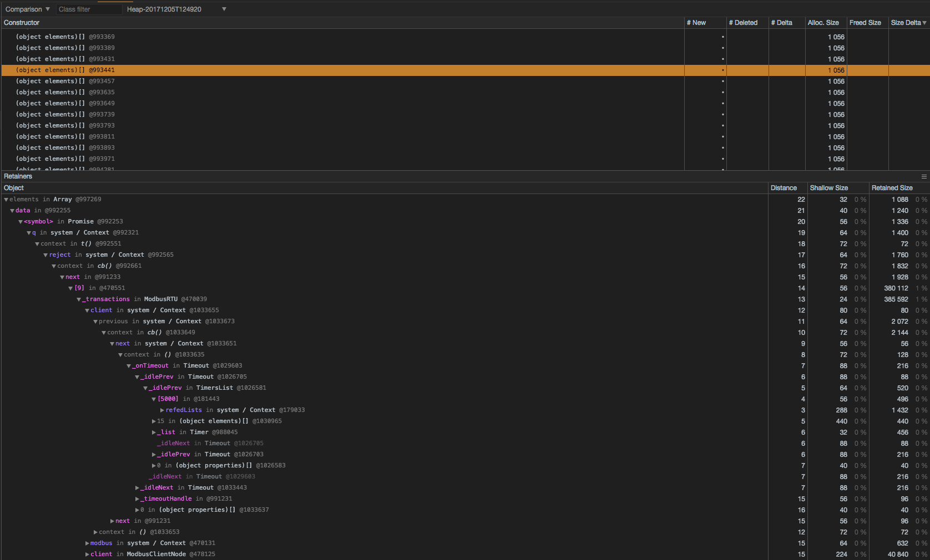Expand the '_idleNext in Timeout @1033443' node
Image resolution: width=930 pixels, height=560 pixels.
(137, 487)
